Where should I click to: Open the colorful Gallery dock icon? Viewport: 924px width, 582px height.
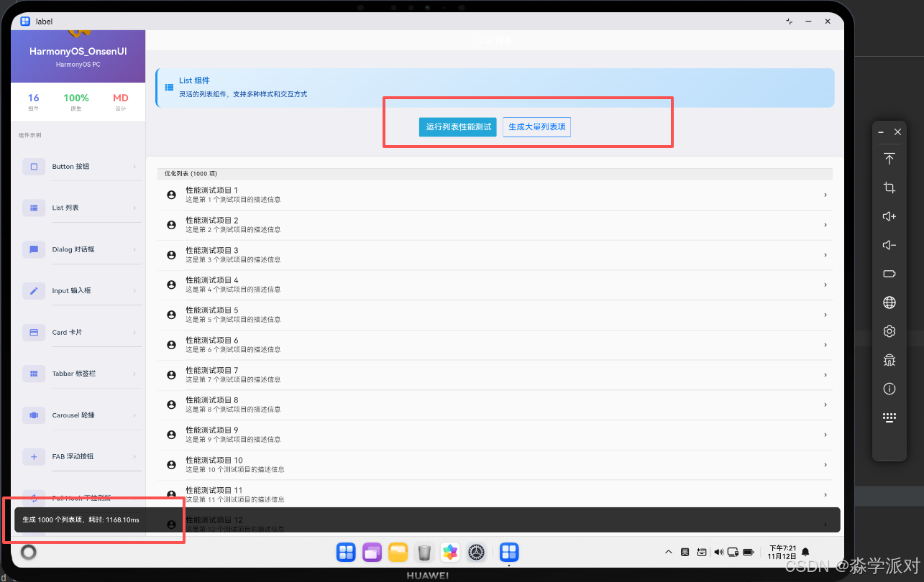tap(450, 552)
